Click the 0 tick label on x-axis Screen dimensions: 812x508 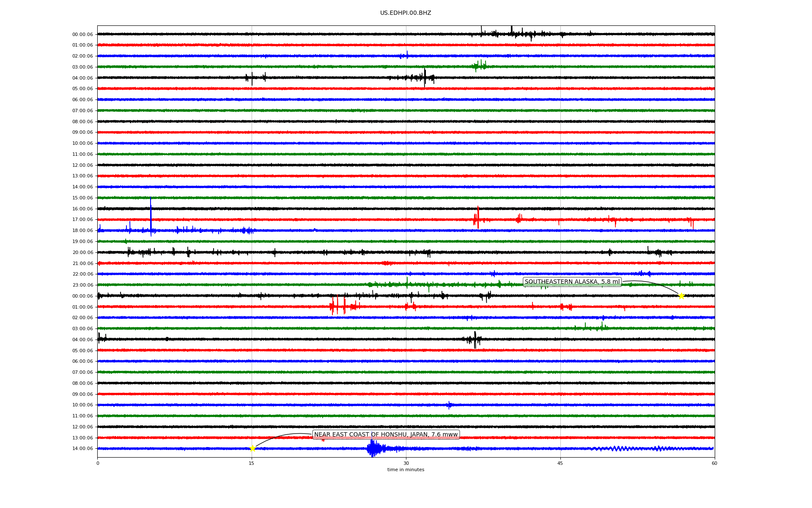coord(98,463)
